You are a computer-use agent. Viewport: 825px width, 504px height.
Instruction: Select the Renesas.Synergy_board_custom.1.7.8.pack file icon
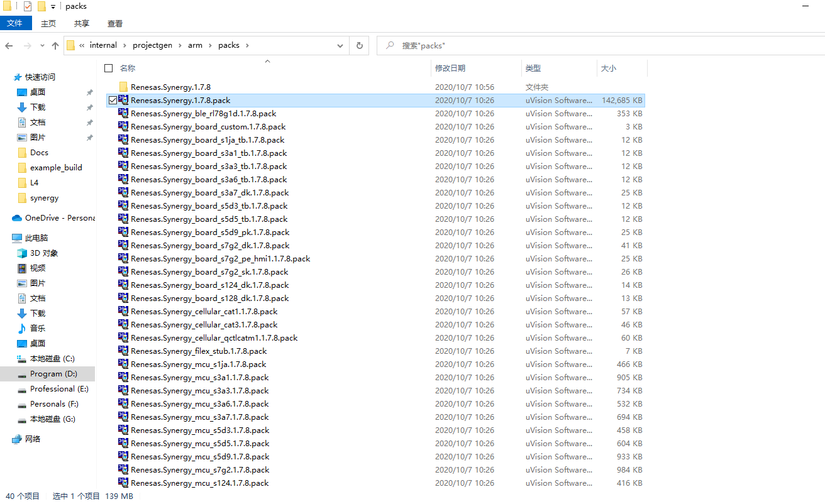123,127
